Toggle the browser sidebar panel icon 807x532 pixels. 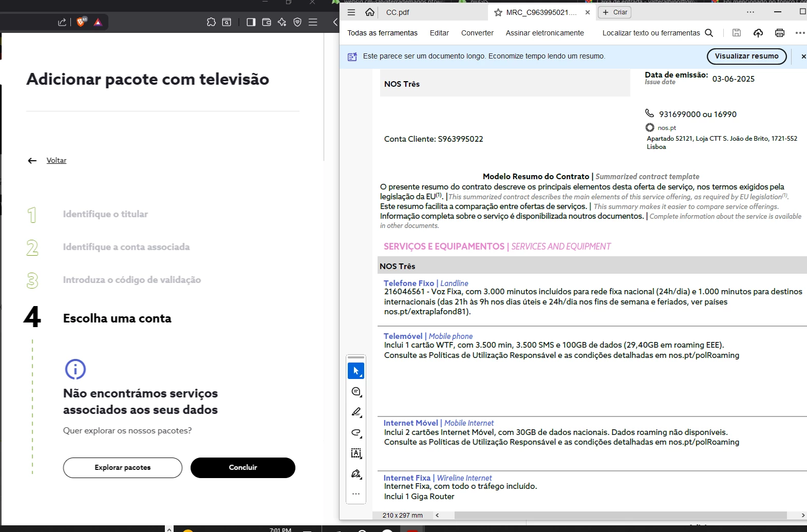(251, 22)
